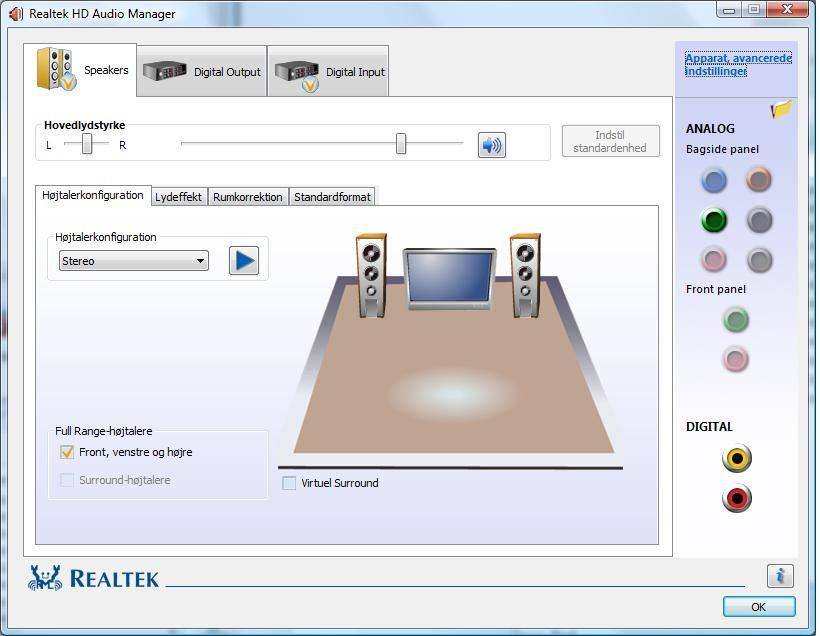Open the Rumkorrektion tab
This screenshot has width=820, height=636.
(247, 197)
